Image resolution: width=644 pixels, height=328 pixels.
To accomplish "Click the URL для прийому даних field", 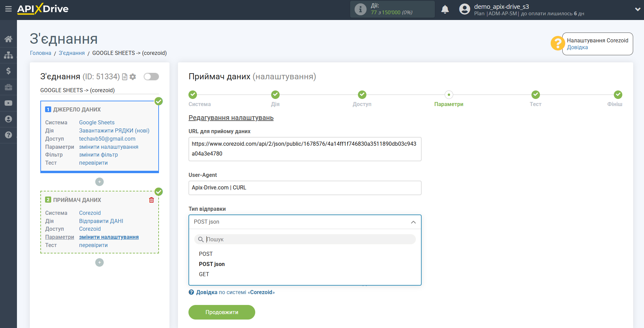I will (x=305, y=149).
